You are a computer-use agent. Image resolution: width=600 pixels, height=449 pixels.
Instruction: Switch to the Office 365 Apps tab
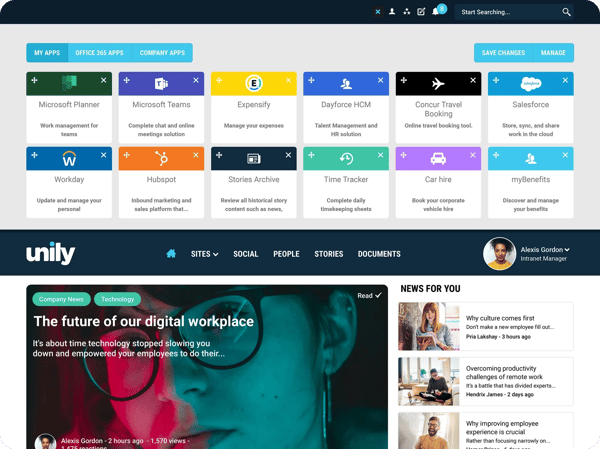(x=99, y=52)
